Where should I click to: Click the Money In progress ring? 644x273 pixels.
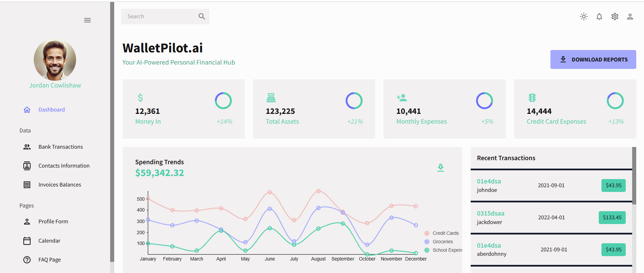pos(223,101)
